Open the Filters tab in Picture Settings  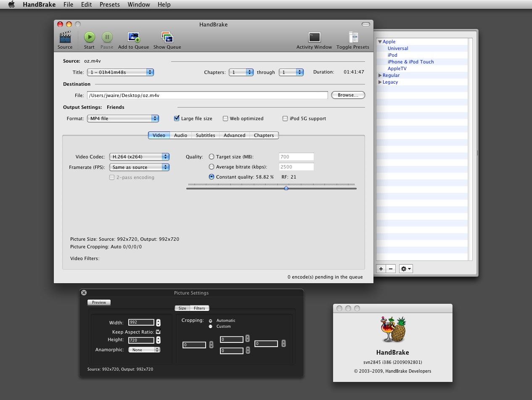(199, 308)
